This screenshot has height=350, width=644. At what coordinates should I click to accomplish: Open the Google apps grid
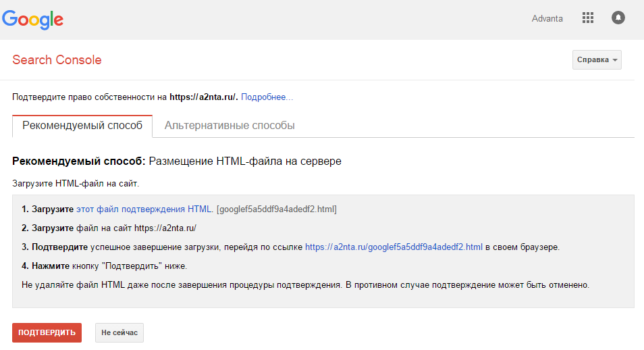(x=587, y=18)
